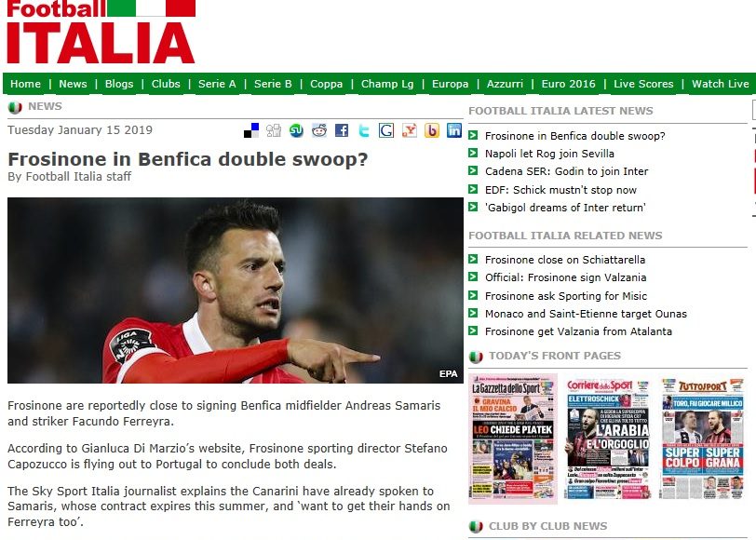Go to the Live Scores menu item
756x540 pixels.
[643, 84]
